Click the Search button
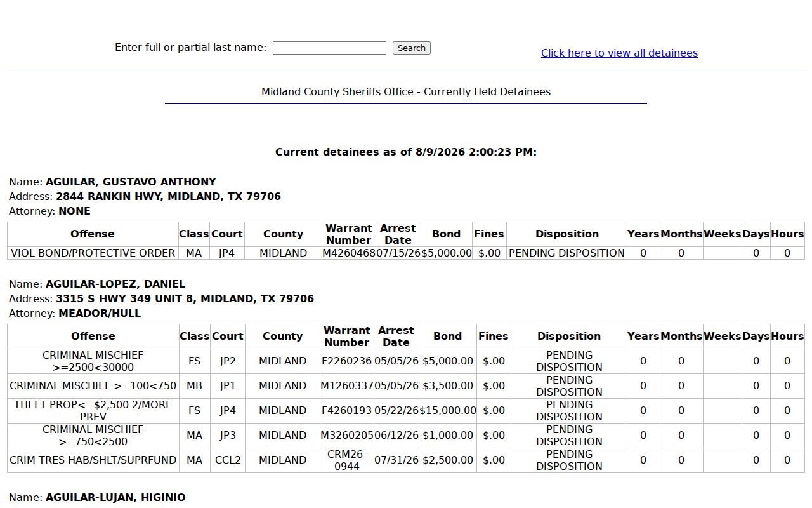The height and width of the screenshot is (508, 812). click(412, 48)
